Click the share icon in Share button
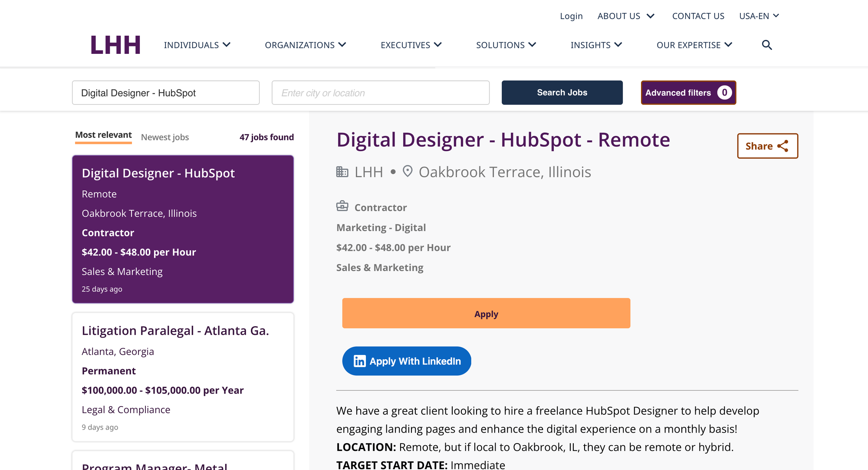This screenshot has height=470, width=868. 783,146
